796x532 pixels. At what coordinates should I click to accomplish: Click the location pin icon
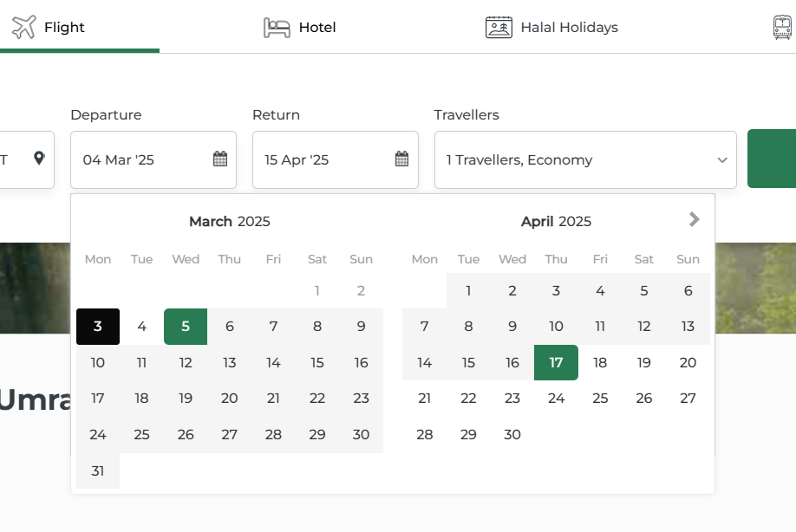(x=39, y=159)
